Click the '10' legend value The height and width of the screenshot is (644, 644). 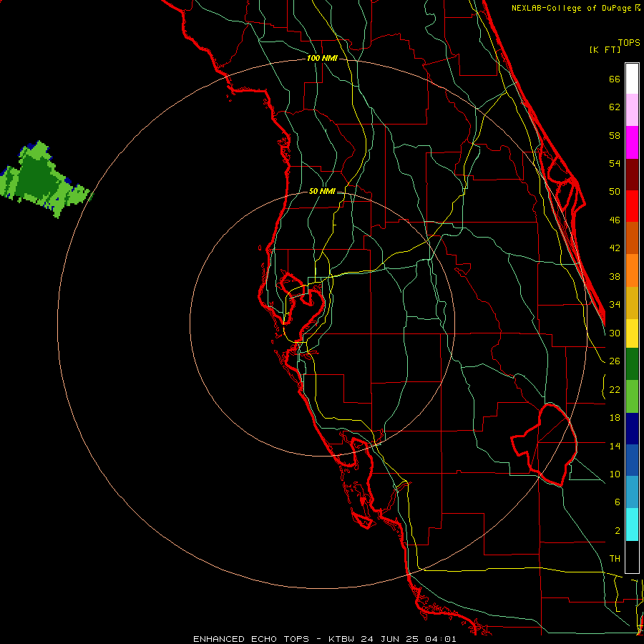[615, 474]
